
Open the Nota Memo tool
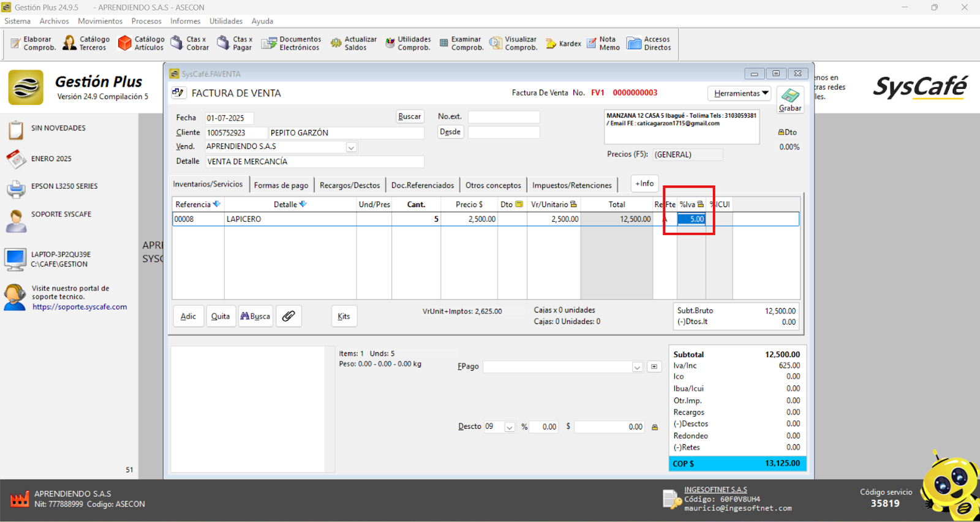[603, 43]
